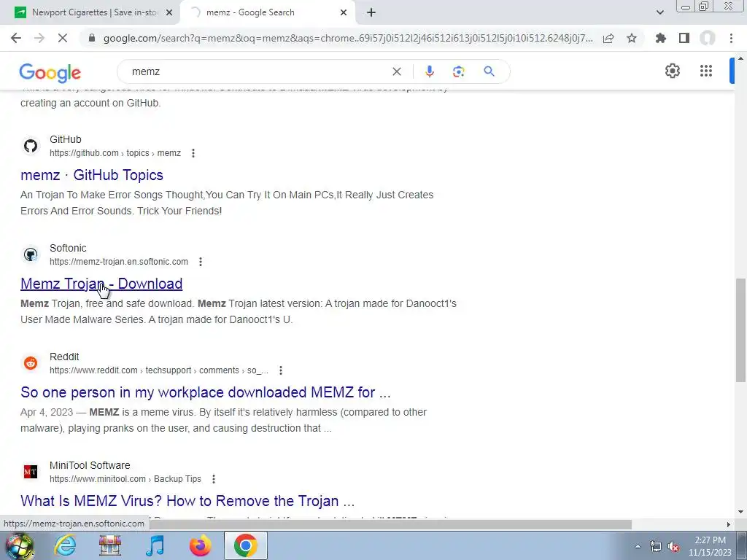
Task: Click the blue magnifier search button
Action: (489, 71)
